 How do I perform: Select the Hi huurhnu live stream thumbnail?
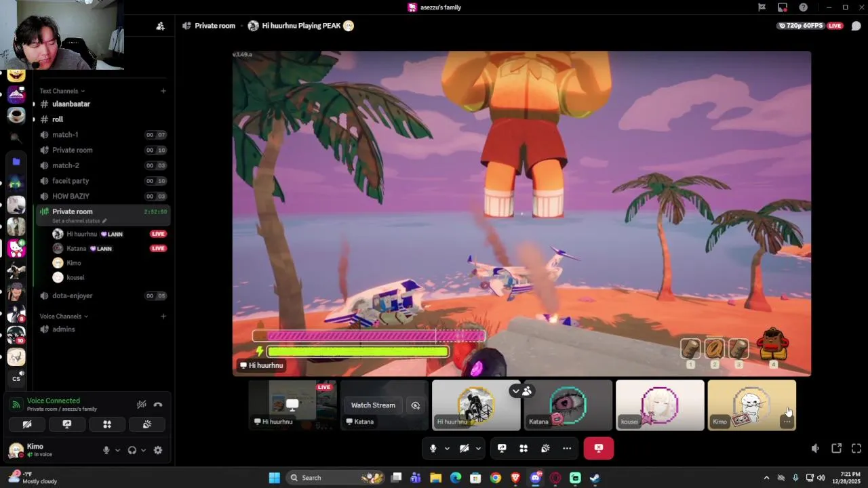click(292, 405)
